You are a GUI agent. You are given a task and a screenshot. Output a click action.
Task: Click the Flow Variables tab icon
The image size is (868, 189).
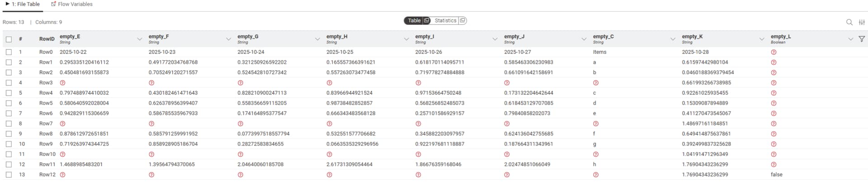click(x=53, y=4)
